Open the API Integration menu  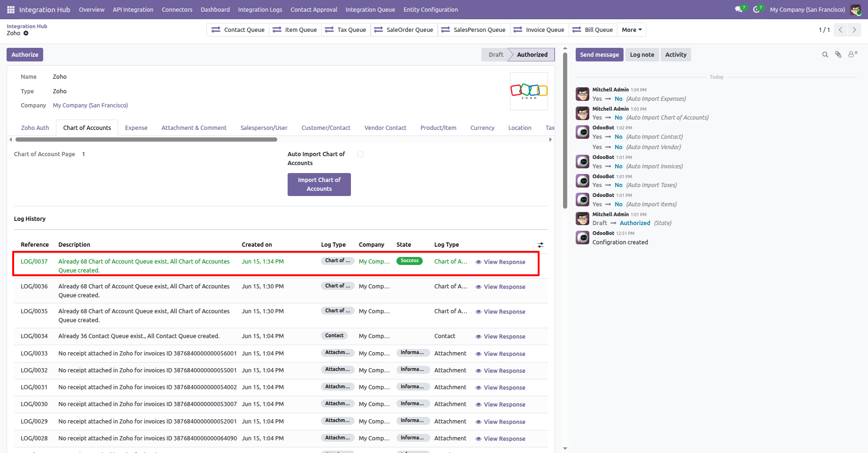pos(133,9)
